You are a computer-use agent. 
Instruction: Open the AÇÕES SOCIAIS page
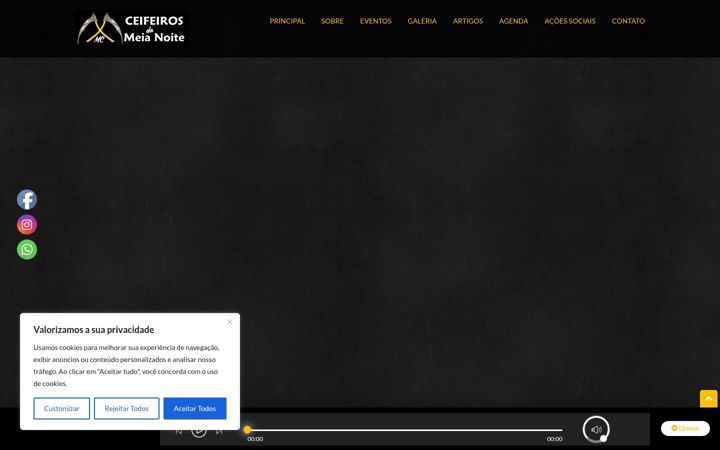570,21
